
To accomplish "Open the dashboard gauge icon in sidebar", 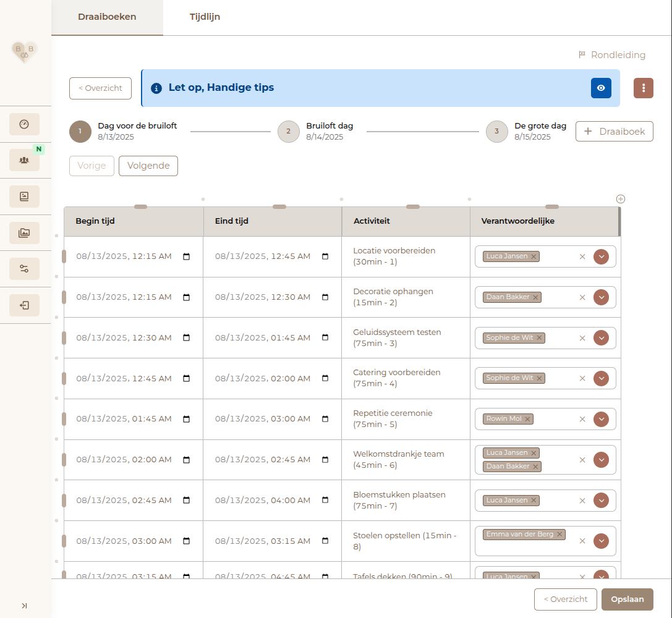I will click(25, 124).
